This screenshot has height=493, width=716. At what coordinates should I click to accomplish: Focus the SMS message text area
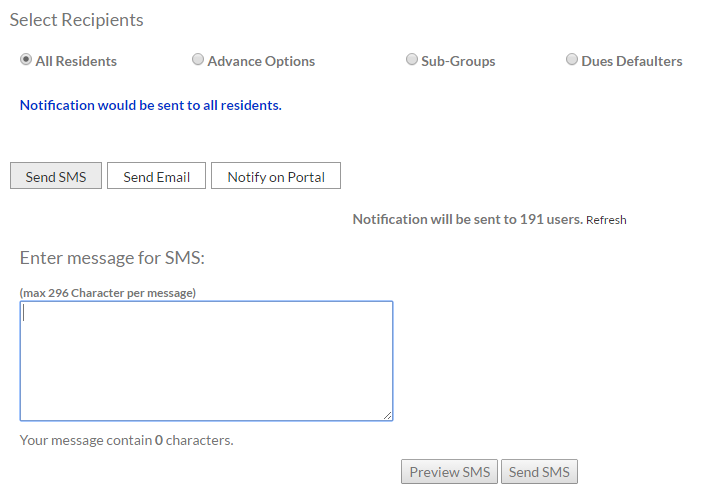206,361
